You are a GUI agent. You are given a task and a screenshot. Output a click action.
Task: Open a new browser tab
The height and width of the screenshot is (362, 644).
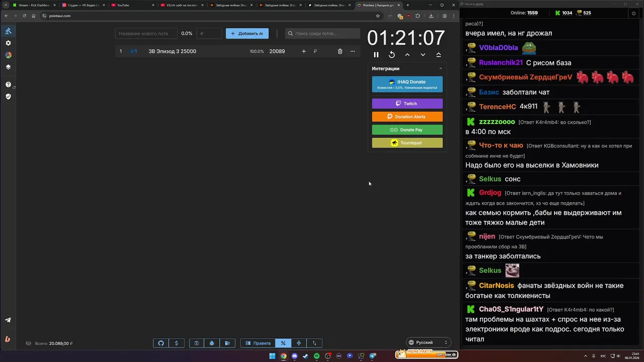tap(408, 5)
